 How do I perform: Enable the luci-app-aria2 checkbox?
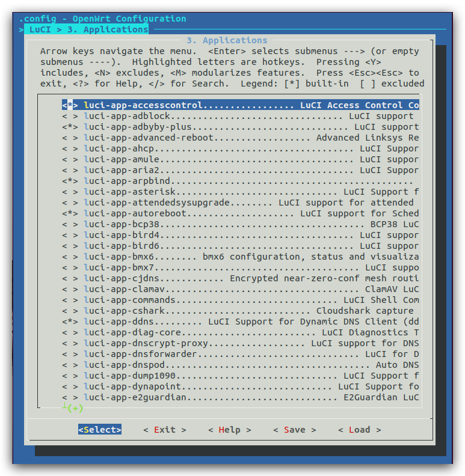[x=70, y=170]
